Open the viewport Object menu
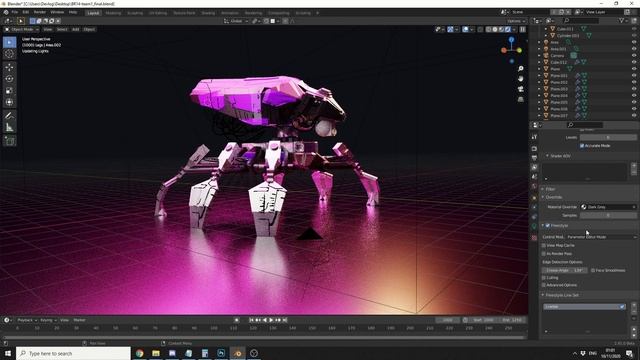 [89, 29]
